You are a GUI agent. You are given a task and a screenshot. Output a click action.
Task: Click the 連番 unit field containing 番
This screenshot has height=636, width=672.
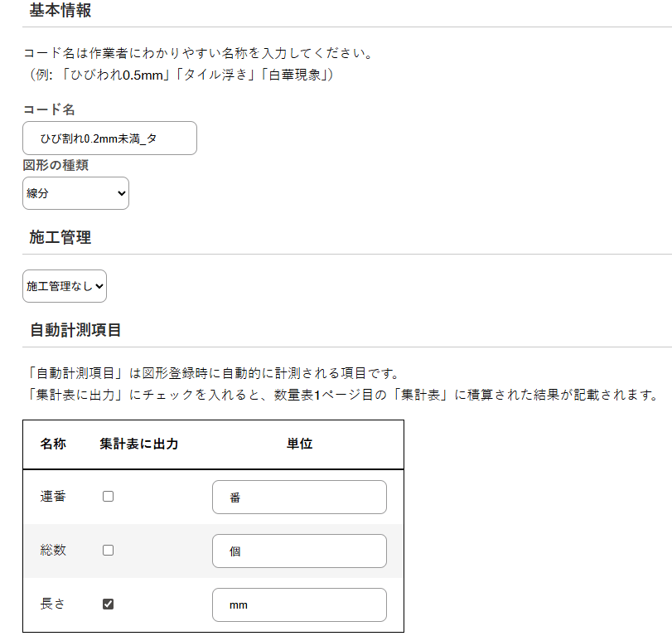(299, 497)
